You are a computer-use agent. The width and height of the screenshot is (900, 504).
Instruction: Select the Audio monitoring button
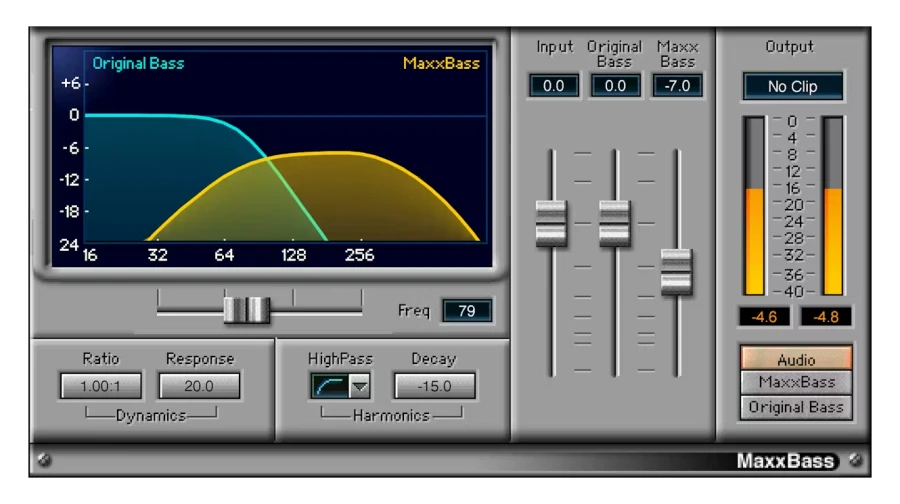tap(796, 359)
